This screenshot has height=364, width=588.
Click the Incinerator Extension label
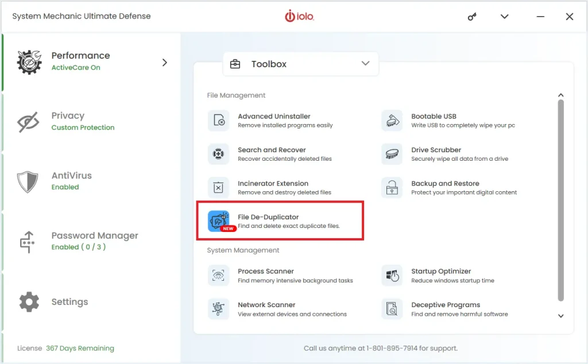pos(273,183)
